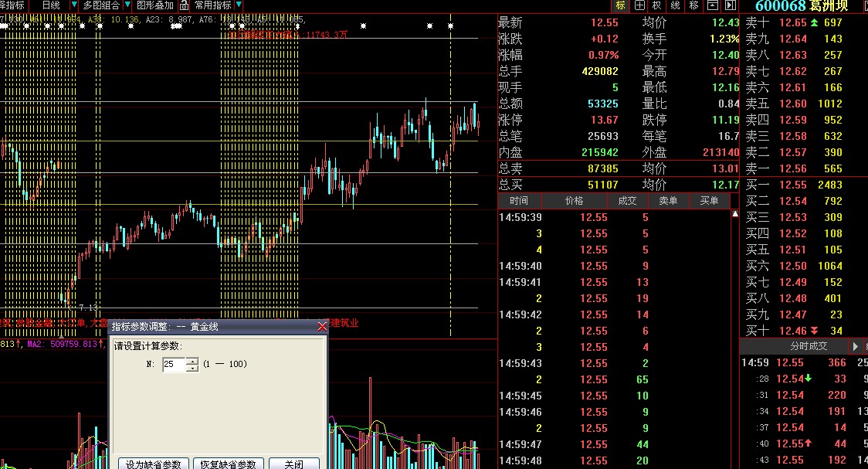
Task: Click the 标 indicator toolbar icon
Action: click(x=621, y=5)
